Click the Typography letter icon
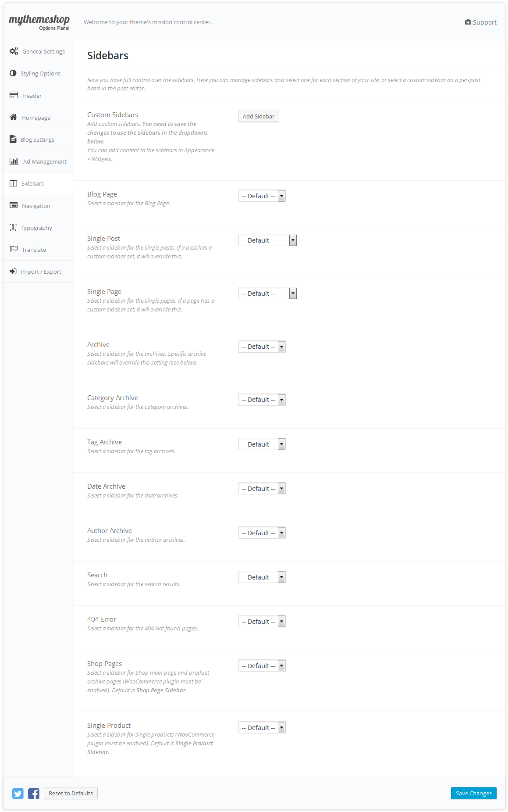Image resolution: width=508 pixels, height=812 pixels. tap(13, 227)
